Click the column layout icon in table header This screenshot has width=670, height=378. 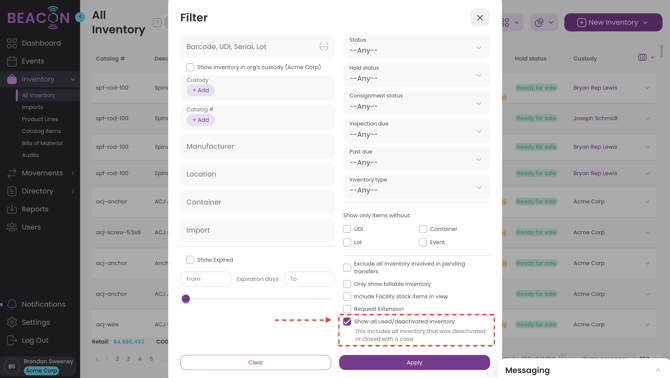click(x=642, y=57)
